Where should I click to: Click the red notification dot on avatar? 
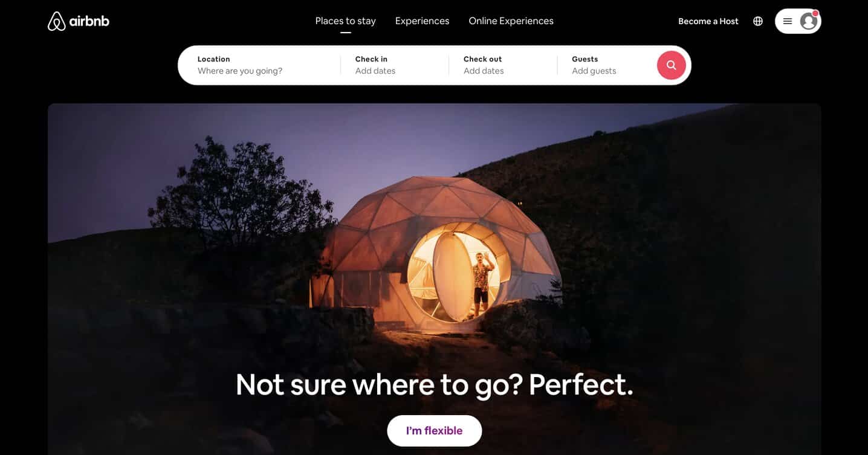pos(815,13)
